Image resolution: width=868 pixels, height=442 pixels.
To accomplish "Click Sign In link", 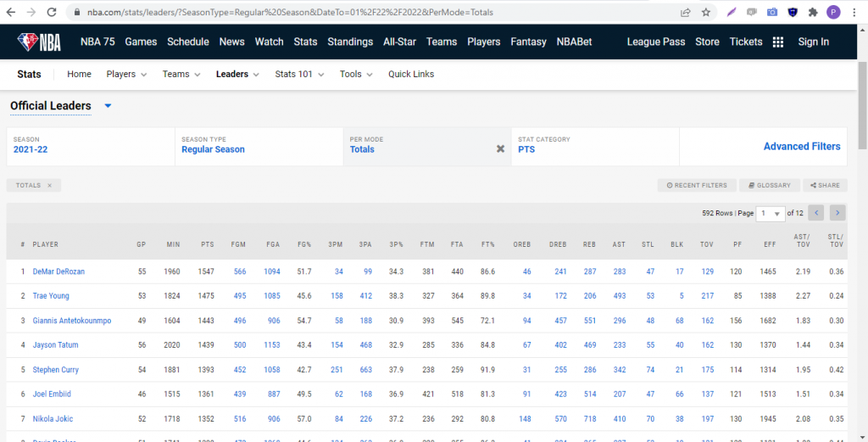I will click(x=813, y=42).
